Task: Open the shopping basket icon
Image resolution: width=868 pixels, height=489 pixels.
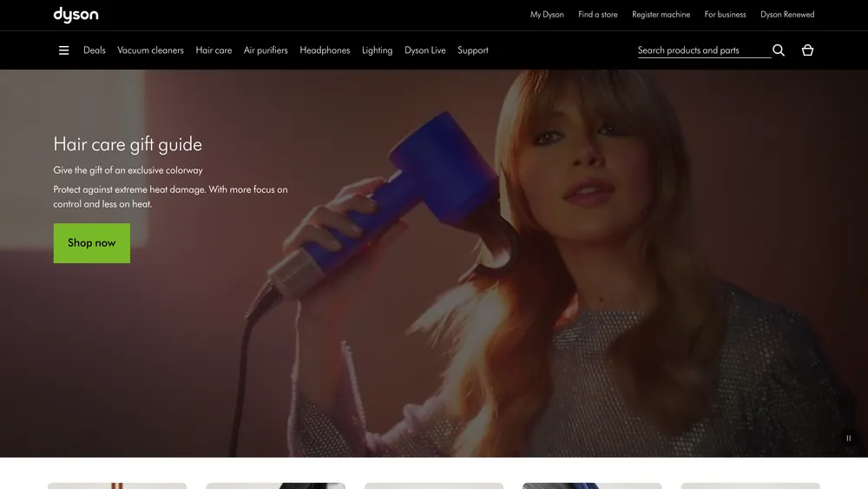Action: coord(807,50)
